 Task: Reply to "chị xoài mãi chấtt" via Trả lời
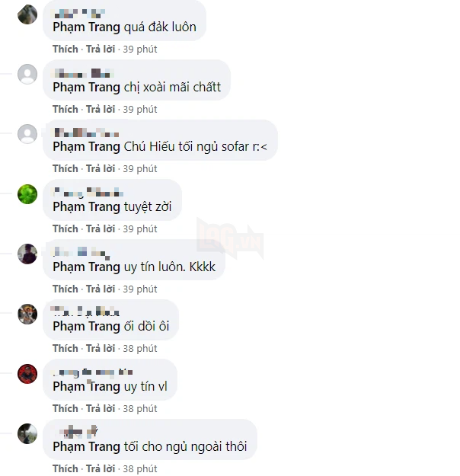point(101,109)
